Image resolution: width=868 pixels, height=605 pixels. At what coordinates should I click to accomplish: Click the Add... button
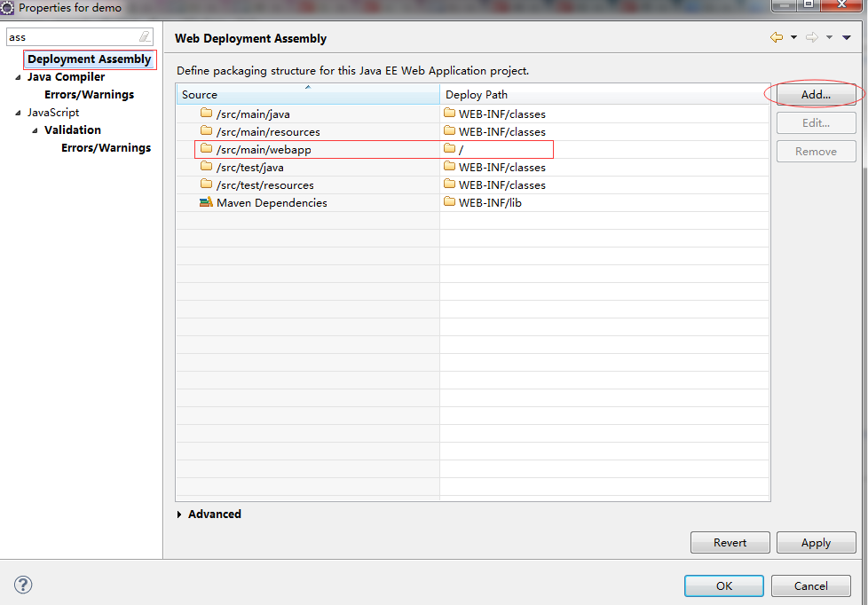[x=816, y=95]
